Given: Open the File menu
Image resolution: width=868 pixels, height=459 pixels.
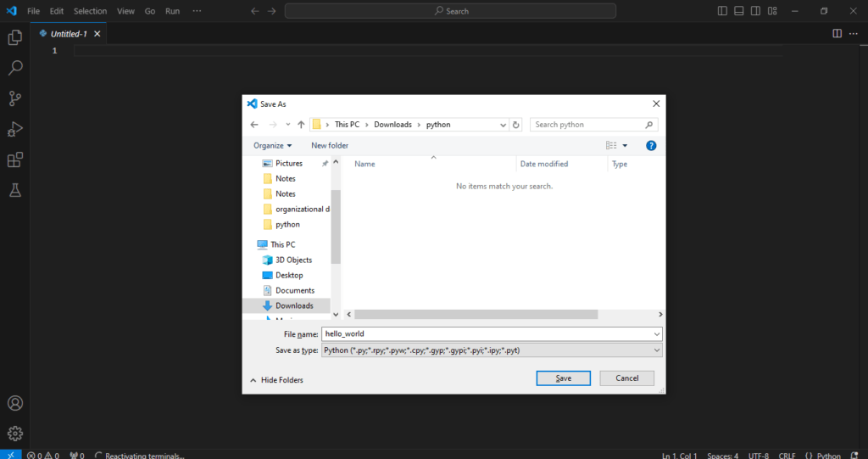Looking at the screenshot, I should [x=33, y=11].
